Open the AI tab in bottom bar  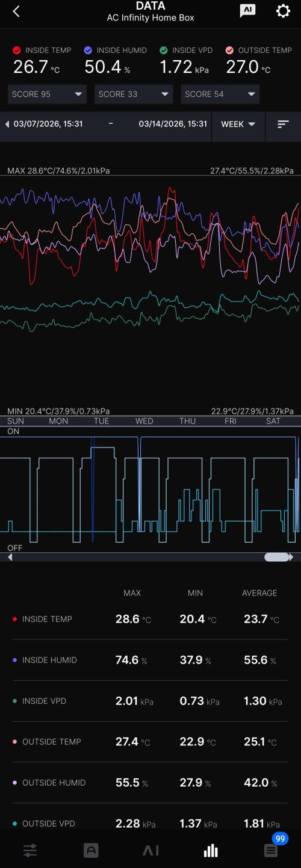[x=150, y=851]
